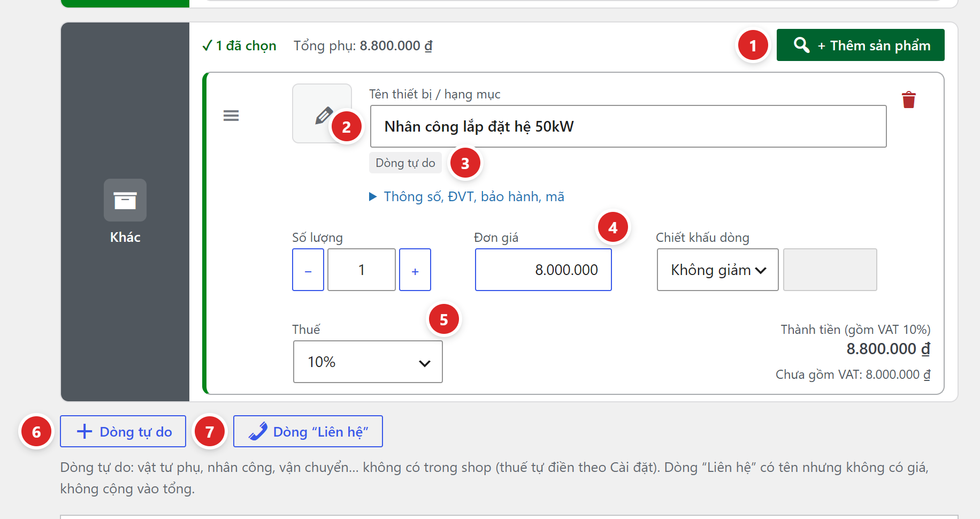Edit the Tên thiết bị / hạng mục field
The height and width of the screenshot is (519, 980).
[x=628, y=126]
